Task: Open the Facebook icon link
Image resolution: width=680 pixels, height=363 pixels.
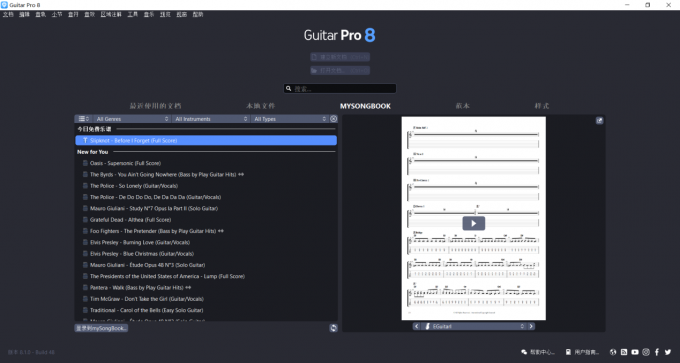Action: click(657, 352)
